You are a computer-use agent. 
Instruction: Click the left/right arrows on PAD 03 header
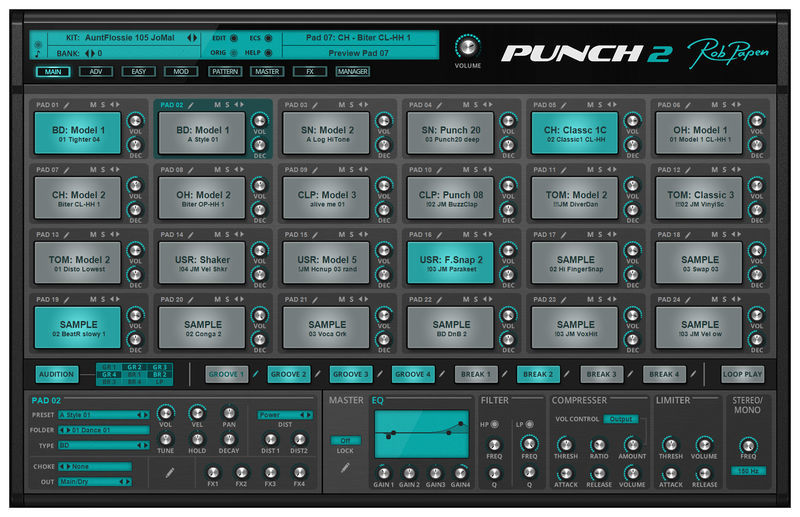point(363,105)
